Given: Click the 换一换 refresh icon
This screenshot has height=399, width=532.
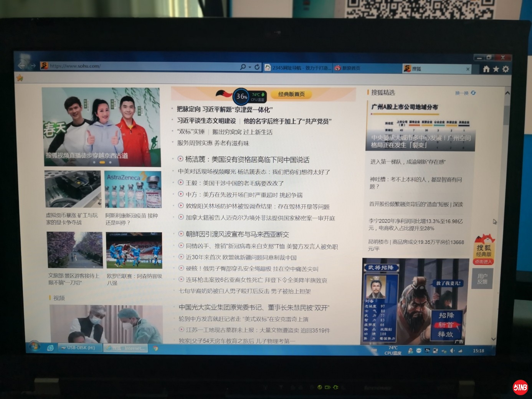Looking at the screenshot, I should (x=473, y=93).
